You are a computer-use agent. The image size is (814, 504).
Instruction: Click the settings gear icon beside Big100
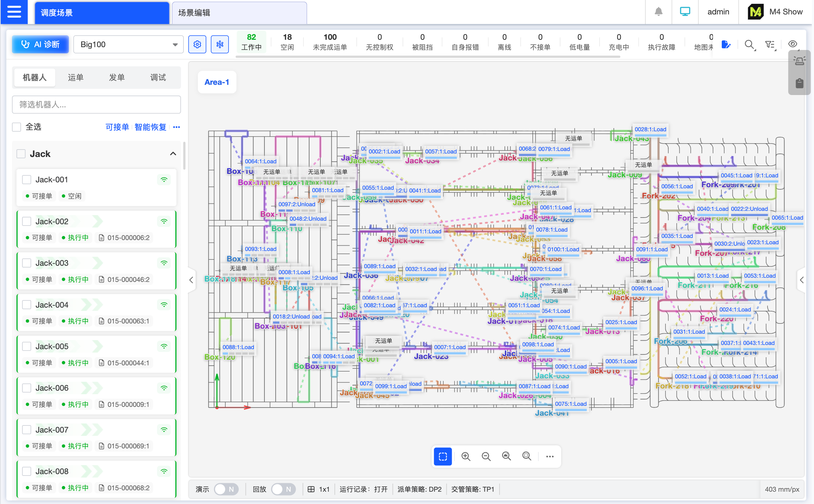click(197, 44)
